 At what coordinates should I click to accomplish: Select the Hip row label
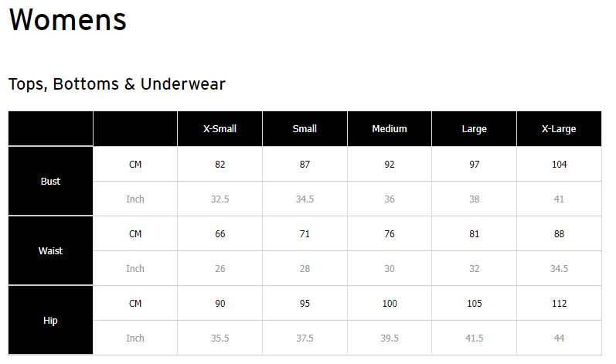50,321
